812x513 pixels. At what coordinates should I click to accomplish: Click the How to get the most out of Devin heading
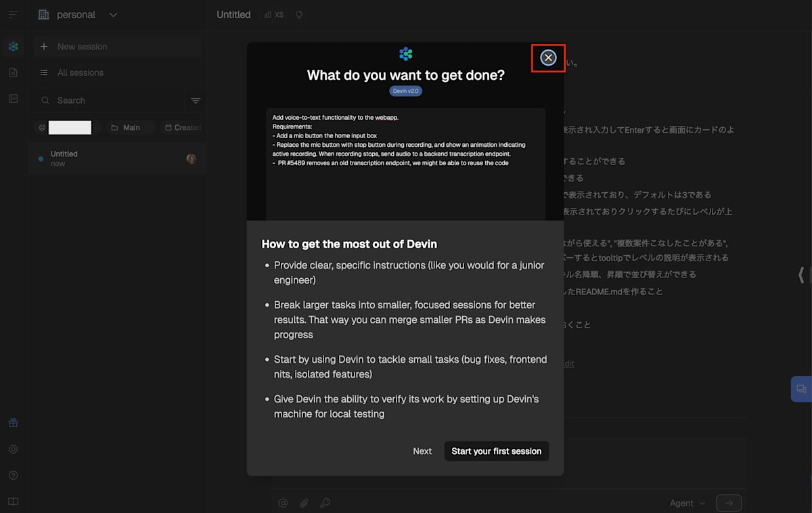pyautogui.click(x=349, y=244)
